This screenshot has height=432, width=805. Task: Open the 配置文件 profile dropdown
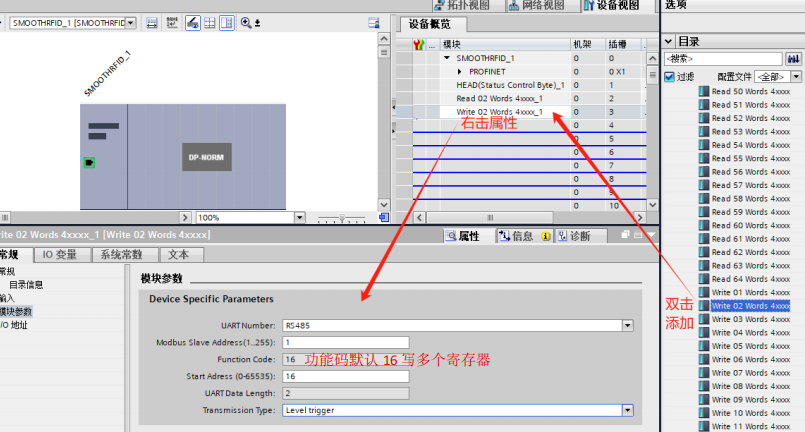796,77
